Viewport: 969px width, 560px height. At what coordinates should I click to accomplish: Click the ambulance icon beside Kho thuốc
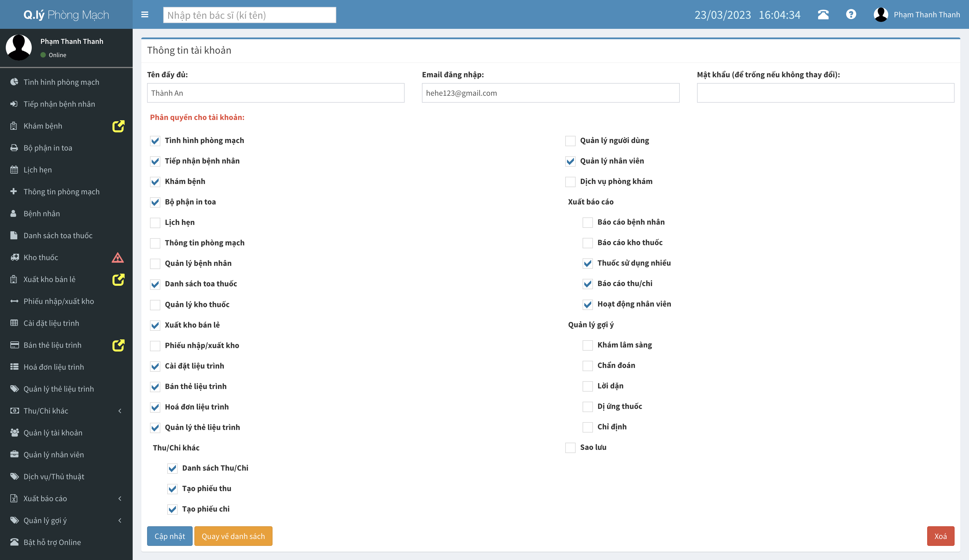(x=15, y=257)
